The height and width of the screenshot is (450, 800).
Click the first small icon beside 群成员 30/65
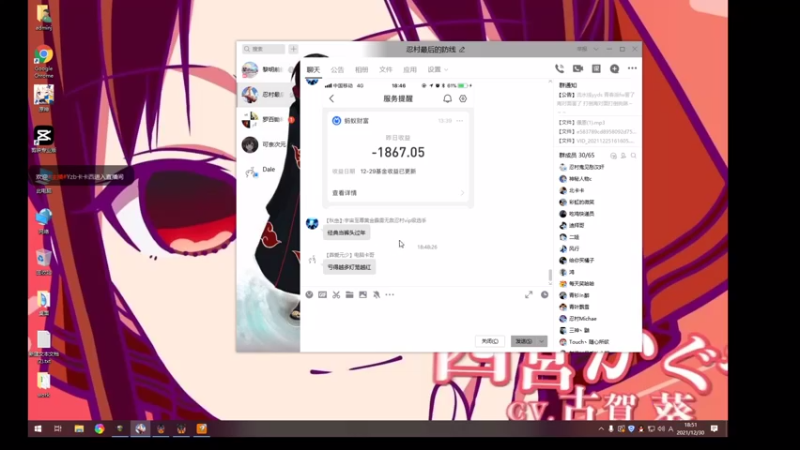tap(613, 156)
